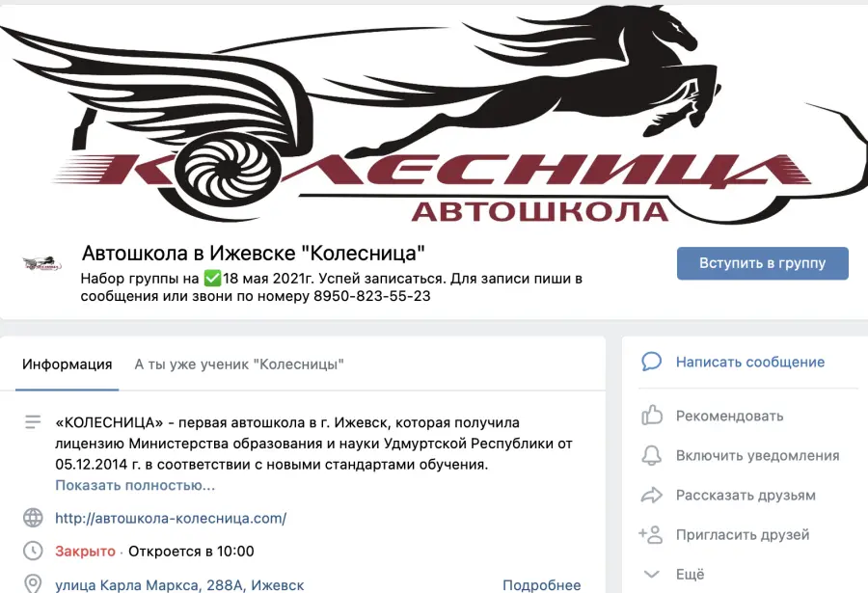Click the clock opening hours icon
Screen dimensions: 868x593
[33, 551]
